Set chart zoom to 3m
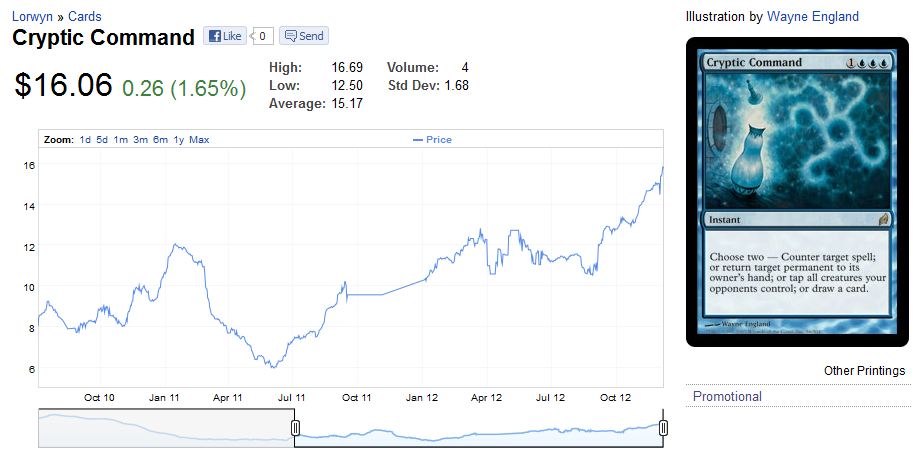This screenshot has width=920, height=472. pos(140,140)
